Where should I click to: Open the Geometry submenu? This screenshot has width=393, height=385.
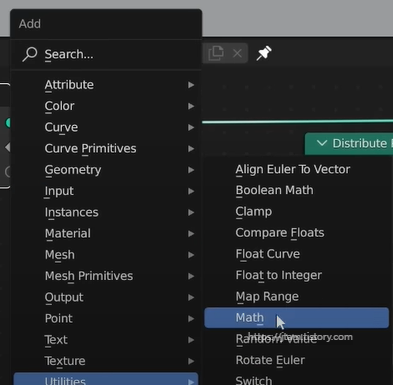(x=106, y=170)
